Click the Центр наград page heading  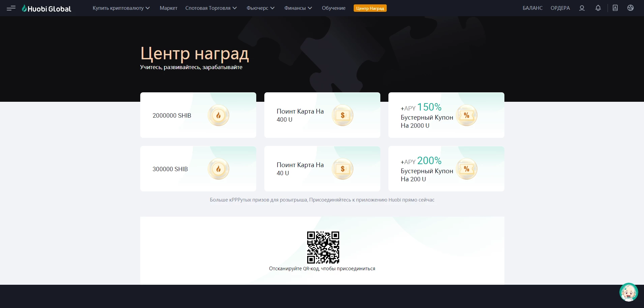(x=195, y=54)
